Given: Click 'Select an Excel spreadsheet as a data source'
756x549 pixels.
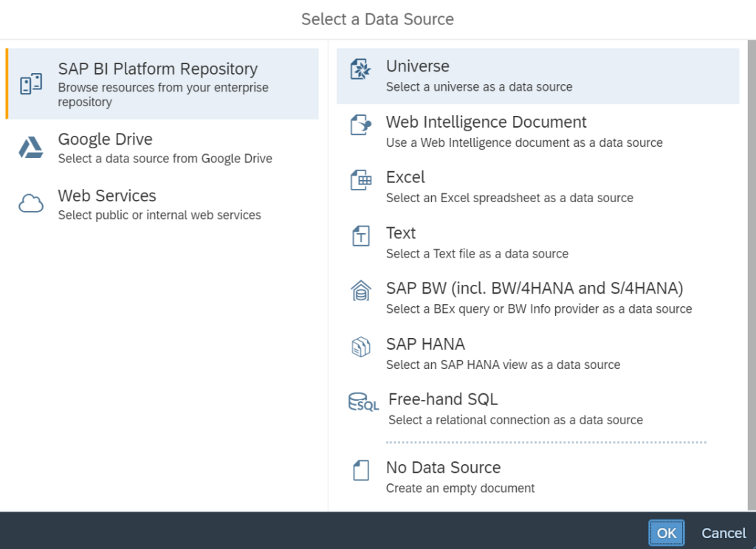Looking at the screenshot, I should click(x=509, y=198).
